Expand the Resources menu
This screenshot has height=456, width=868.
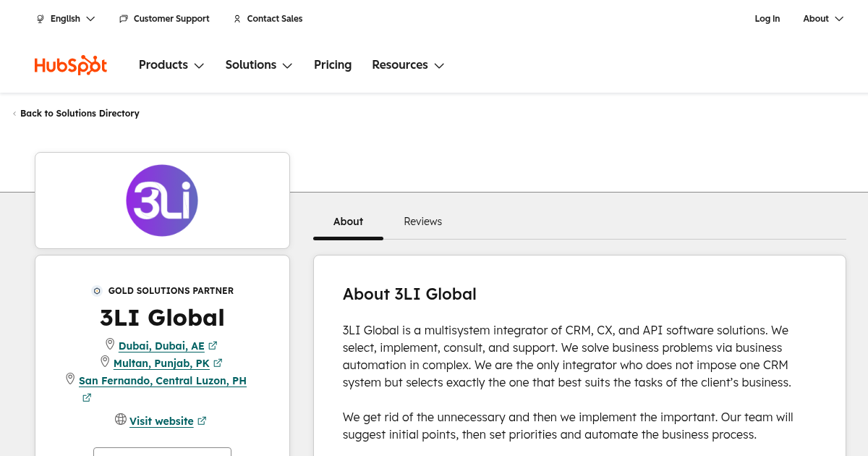(408, 65)
